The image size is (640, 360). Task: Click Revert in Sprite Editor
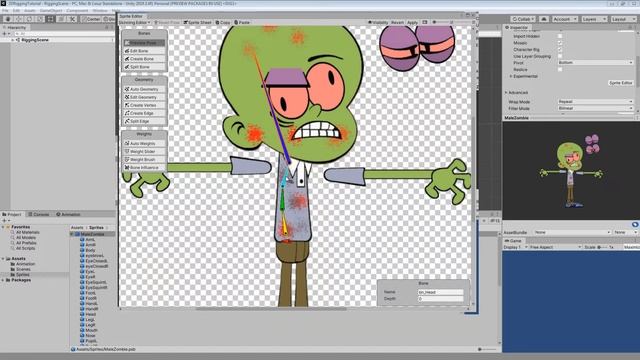pos(397,22)
